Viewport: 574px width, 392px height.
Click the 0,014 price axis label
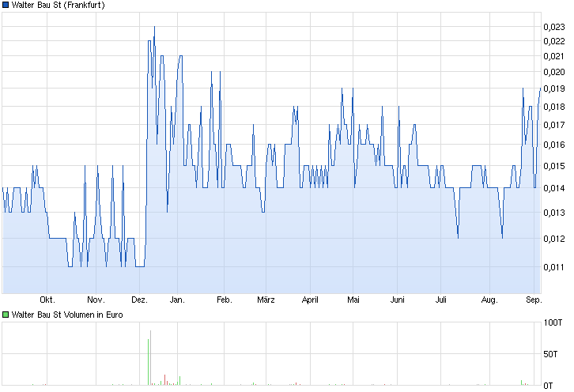(x=554, y=188)
